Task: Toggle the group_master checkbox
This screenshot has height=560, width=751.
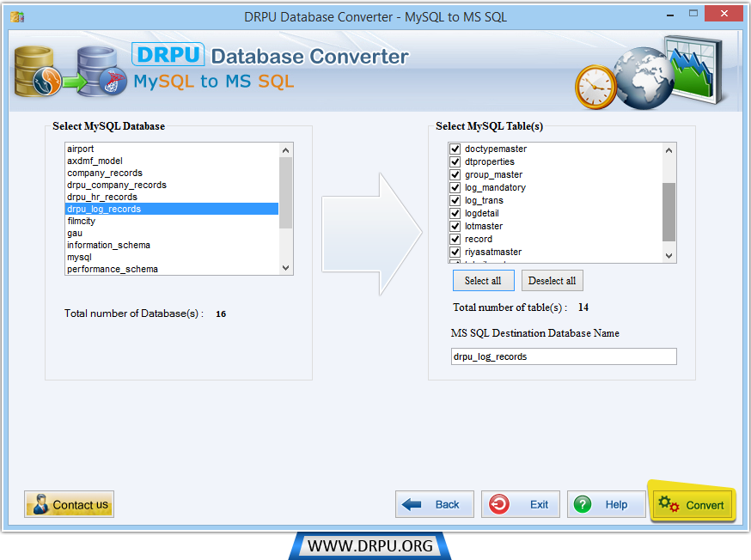Action: [455, 174]
